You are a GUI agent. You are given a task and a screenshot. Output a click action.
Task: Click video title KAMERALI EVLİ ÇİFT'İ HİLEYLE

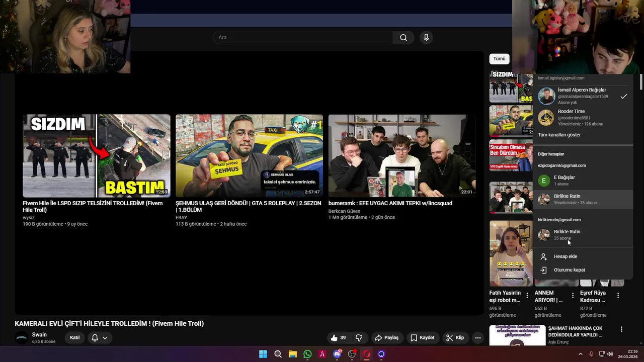click(x=109, y=323)
